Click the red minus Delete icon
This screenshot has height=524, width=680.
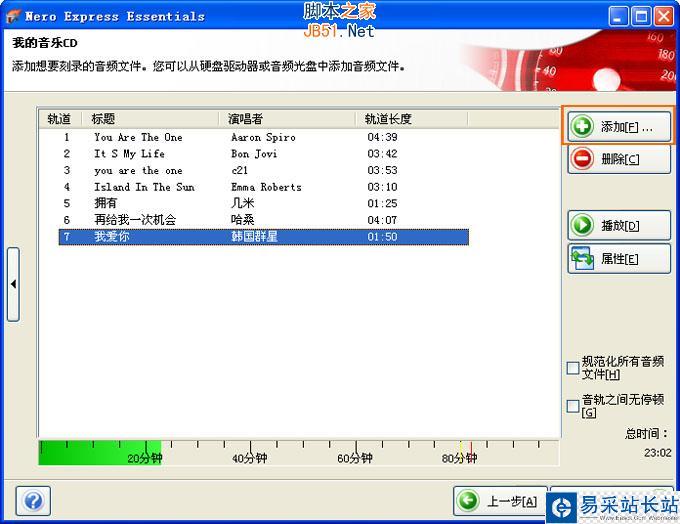click(582, 158)
